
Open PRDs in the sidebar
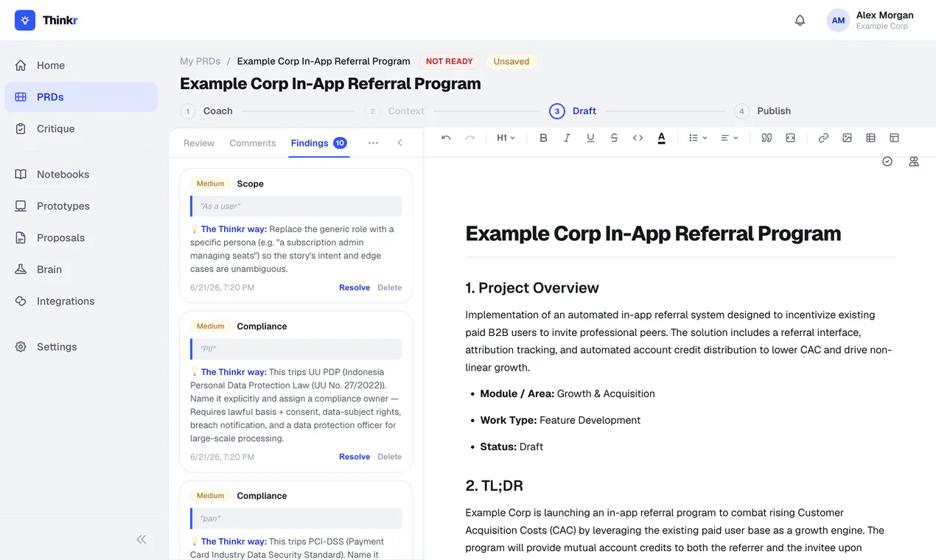81,97
